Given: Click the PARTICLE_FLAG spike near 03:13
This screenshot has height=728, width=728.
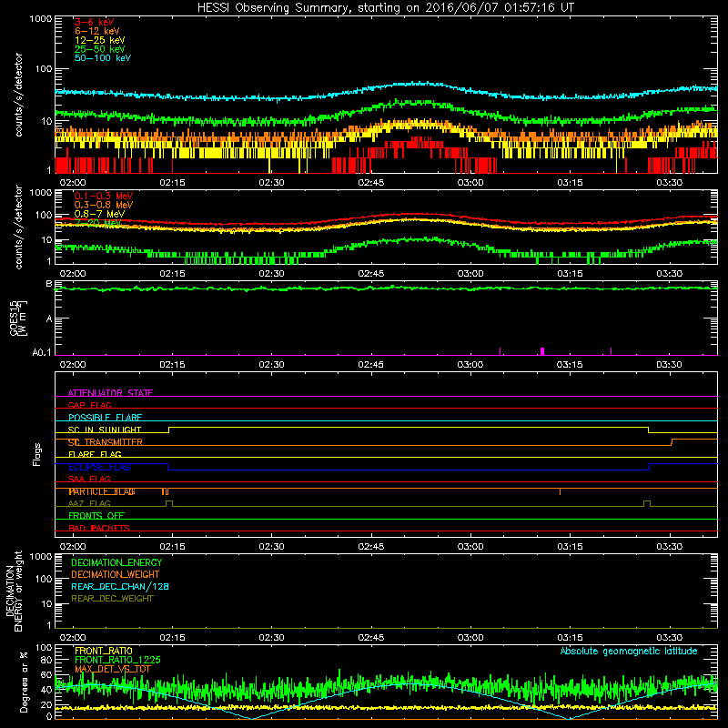Looking at the screenshot, I should coord(560,491).
